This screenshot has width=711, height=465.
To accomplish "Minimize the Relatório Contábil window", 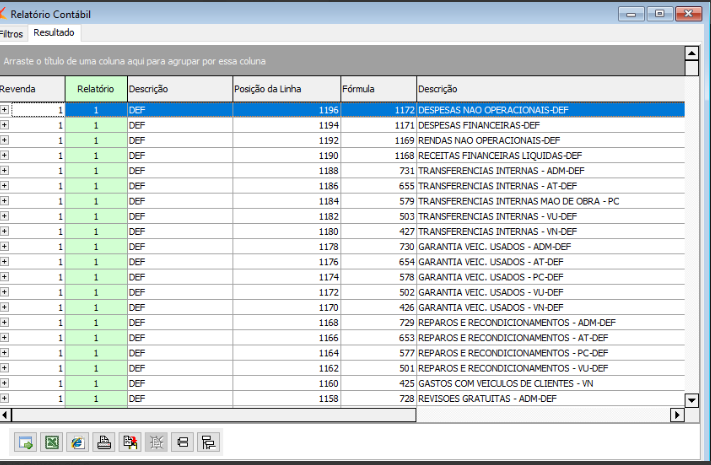I will click(631, 14).
